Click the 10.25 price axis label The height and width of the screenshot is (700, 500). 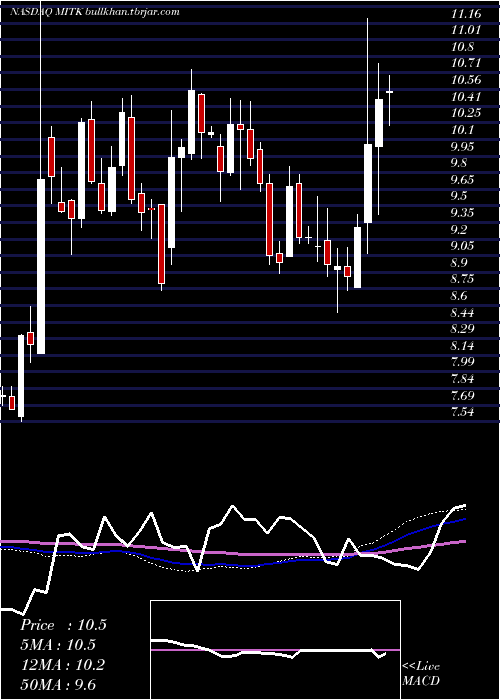point(466,113)
